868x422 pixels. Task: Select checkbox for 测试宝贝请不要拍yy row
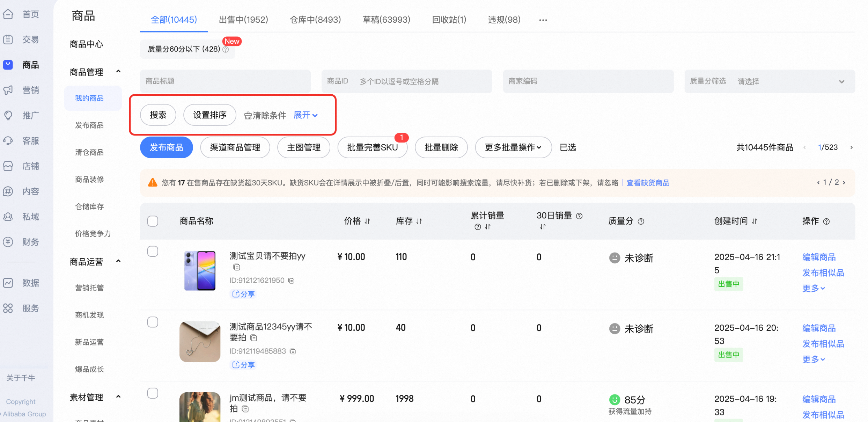(153, 251)
